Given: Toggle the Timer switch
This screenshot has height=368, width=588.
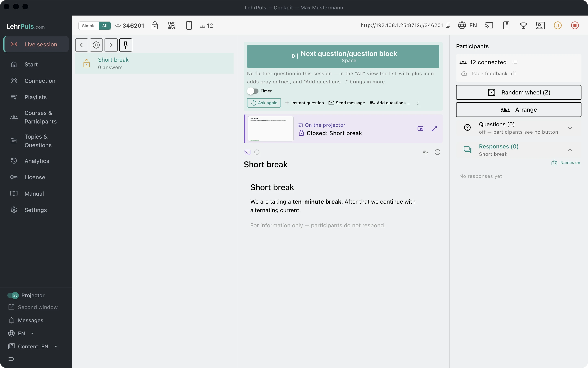Looking at the screenshot, I should [253, 91].
